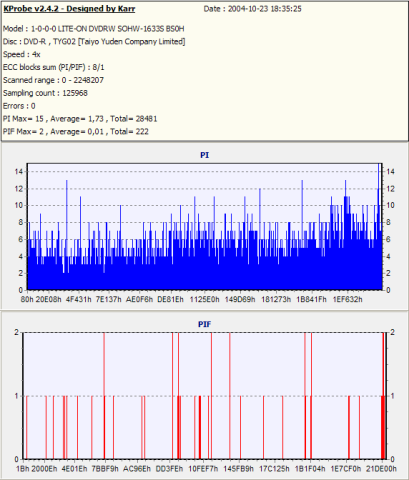Click the PIF Max statistics line
The height and width of the screenshot is (480, 409).
pyautogui.click(x=76, y=132)
